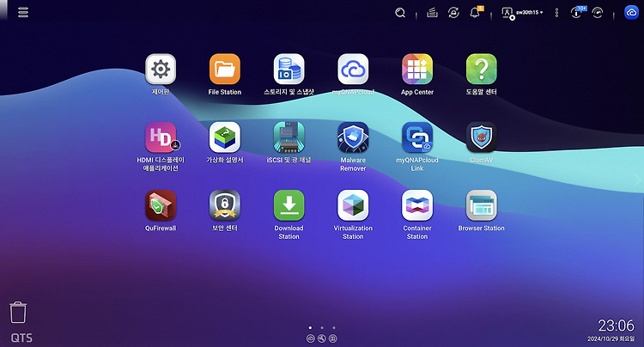The width and height of the screenshot is (644, 347).
Task: Open the resource monitor dashboard gauge
Action: click(x=597, y=13)
